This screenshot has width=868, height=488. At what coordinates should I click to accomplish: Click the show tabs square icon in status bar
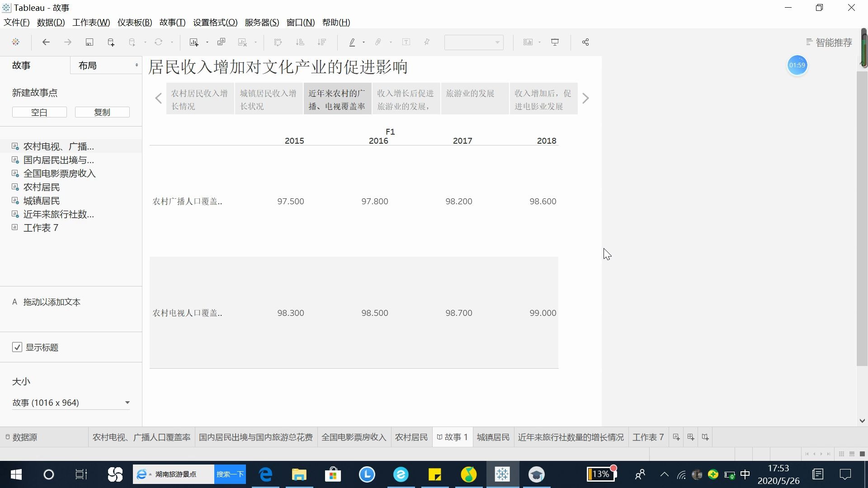click(862, 454)
